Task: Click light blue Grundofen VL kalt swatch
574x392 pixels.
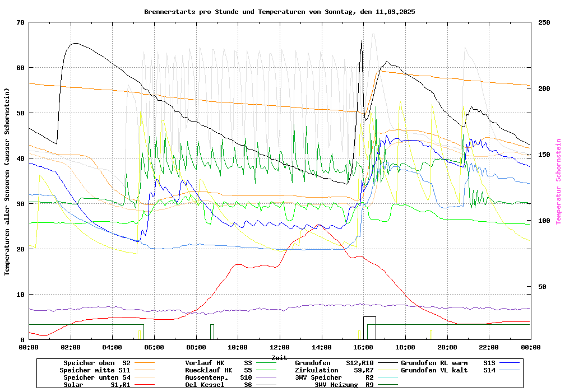Action: click(x=510, y=370)
